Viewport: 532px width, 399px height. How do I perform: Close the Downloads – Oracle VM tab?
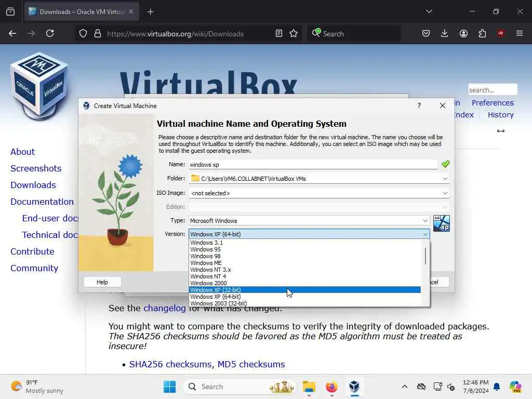(131, 12)
